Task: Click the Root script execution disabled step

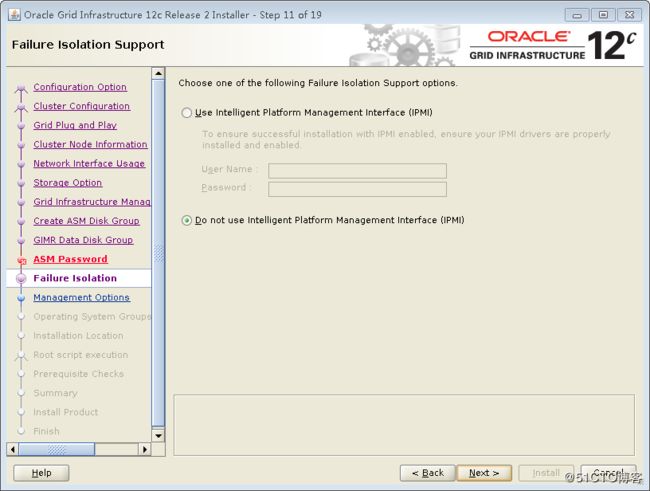Action: (x=81, y=355)
